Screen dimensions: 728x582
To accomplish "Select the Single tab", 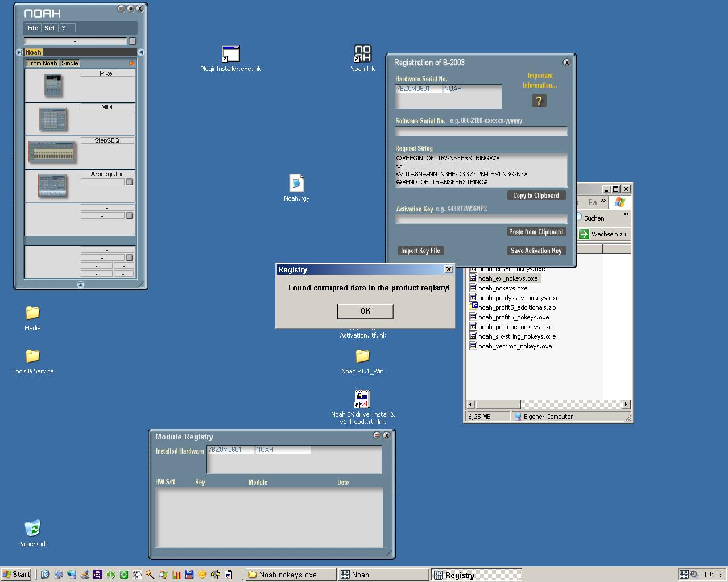I will pyautogui.click(x=70, y=63).
